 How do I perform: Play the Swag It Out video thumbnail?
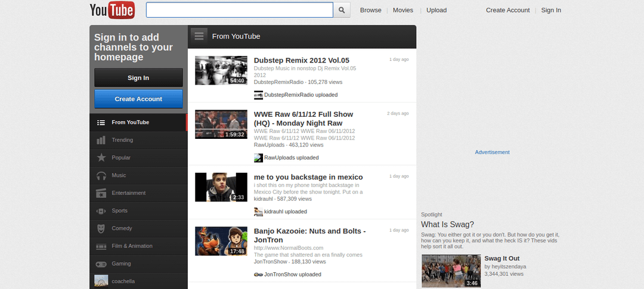point(450,271)
